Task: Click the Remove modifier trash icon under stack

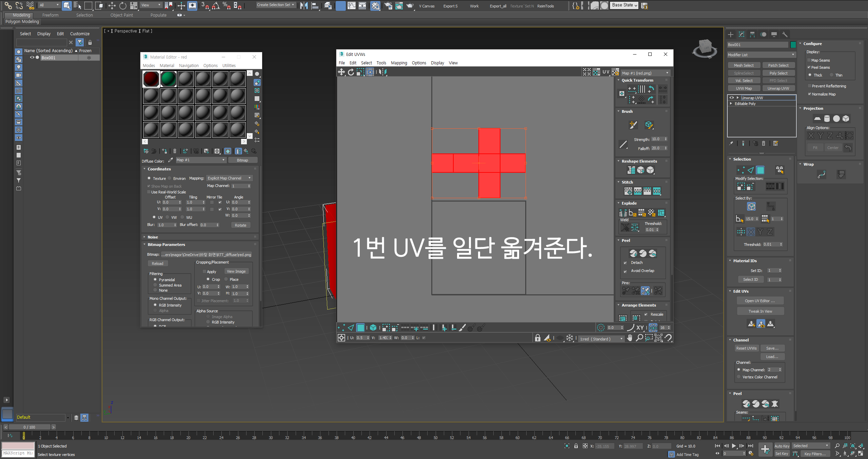Action: coord(764,143)
